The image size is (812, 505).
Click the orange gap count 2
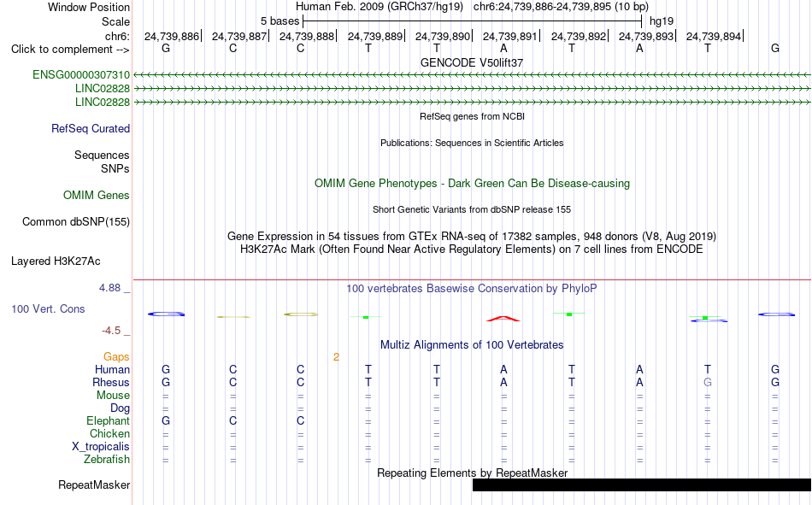click(336, 357)
